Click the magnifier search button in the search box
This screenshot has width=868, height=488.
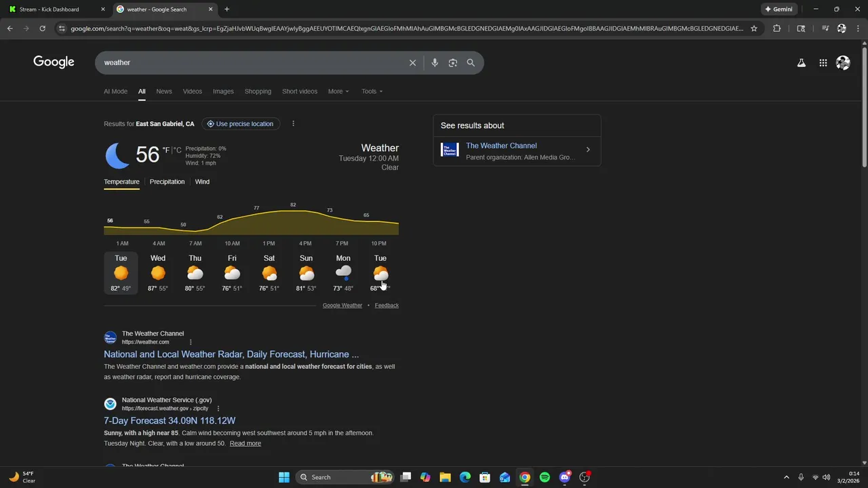pyautogui.click(x=471, y=62)
